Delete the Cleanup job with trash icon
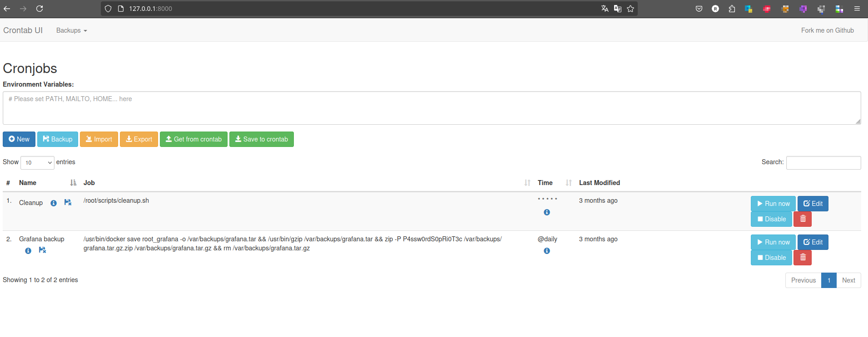The width and height of the screenshot is (868, 337). point(802,219)
